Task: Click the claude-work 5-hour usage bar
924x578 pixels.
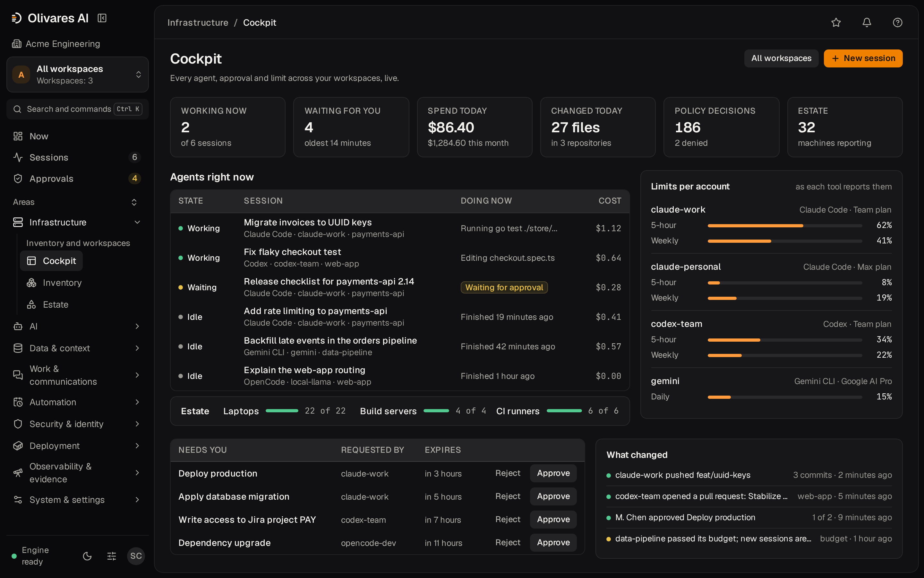Action: pos(785,225)
